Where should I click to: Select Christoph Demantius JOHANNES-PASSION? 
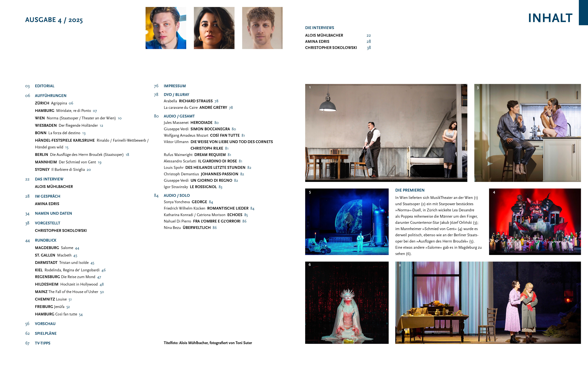[204, 174]
